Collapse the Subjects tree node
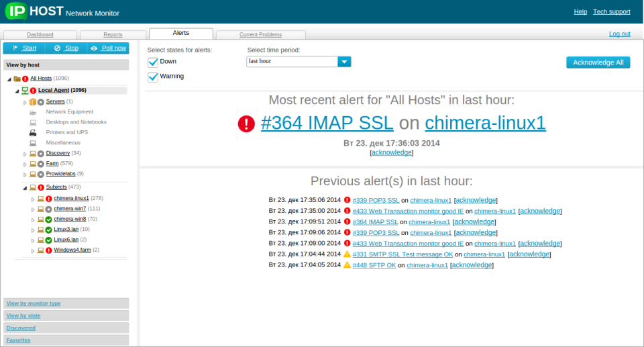Image resolution: width=644 pixels, height=347 pixels. [25, 188]
